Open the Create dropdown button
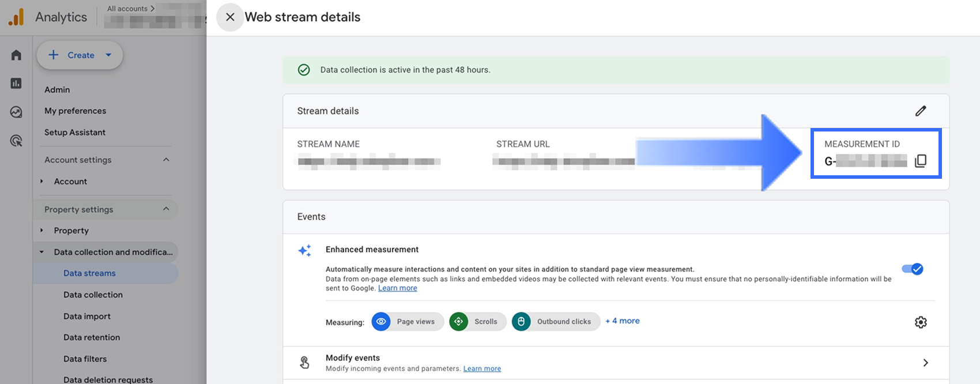 point(80,55)
